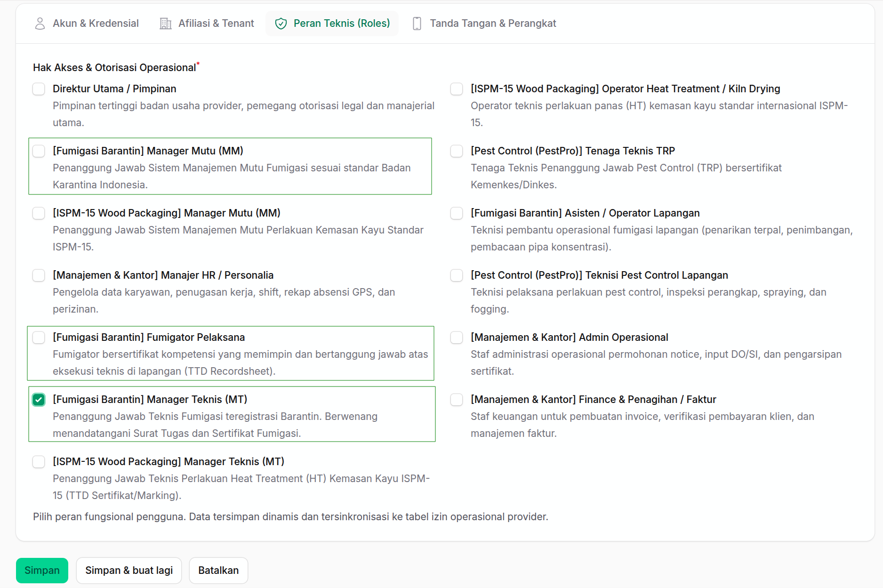Uncheck Fumigasi Barantin Manager Teknis (MT)
Image resolution: width=883 pixels, height=588 pixels.
pos(39,400)
